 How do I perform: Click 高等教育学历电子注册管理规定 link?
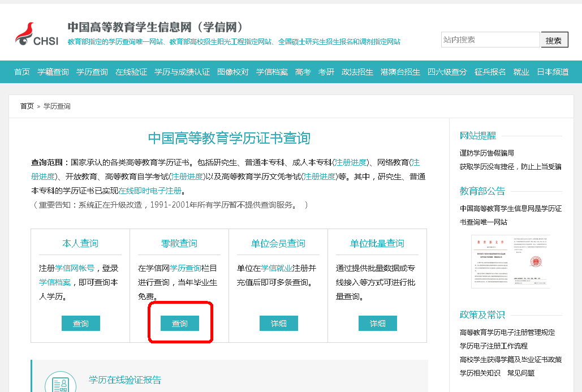click(x=507, y=332)
